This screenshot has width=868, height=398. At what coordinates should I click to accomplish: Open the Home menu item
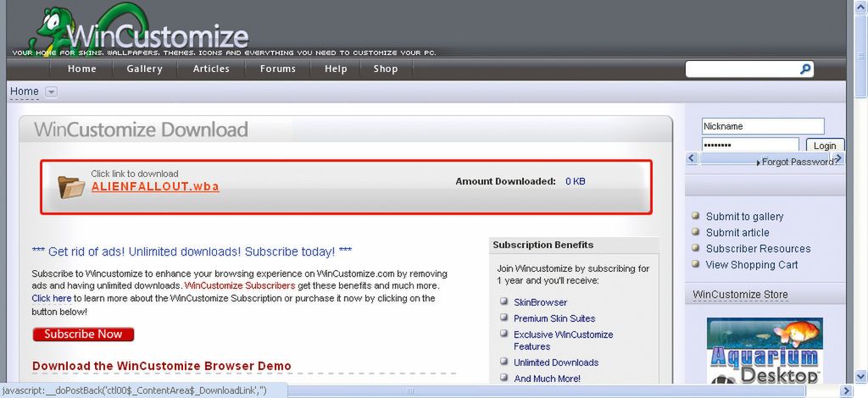pyautogui.click(x=82, y=69)
